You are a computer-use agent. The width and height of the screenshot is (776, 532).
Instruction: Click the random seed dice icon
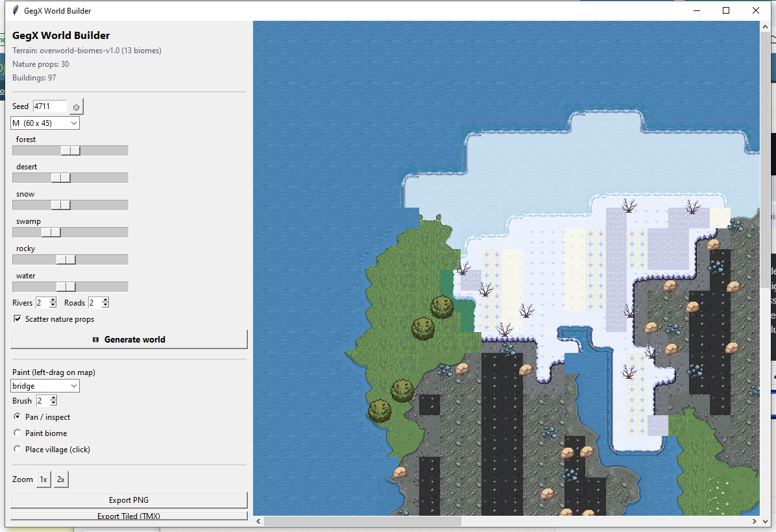[76, 107]
